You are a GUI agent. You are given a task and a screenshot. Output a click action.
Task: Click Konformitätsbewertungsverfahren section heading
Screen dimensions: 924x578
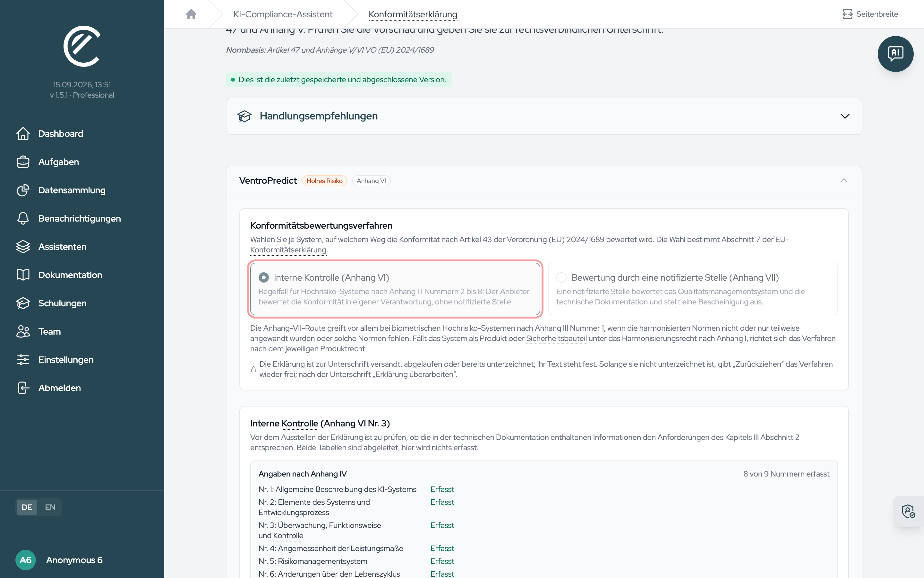click(x=321, y=225)
